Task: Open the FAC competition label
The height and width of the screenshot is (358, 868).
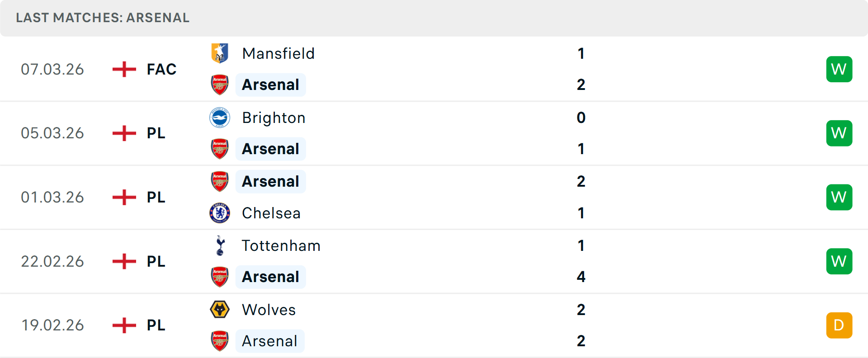Action: click(x=161, y=69)
